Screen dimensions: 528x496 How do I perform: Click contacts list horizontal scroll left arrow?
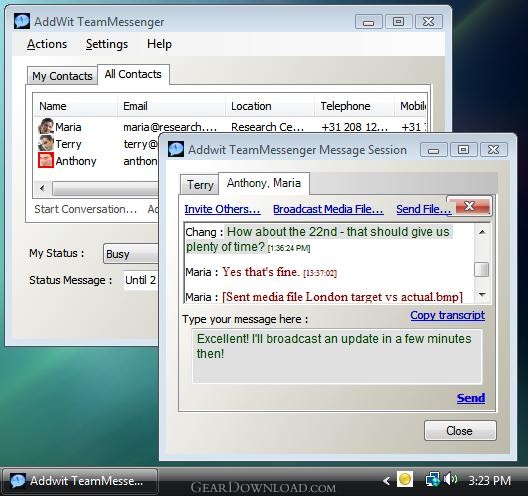42,188
